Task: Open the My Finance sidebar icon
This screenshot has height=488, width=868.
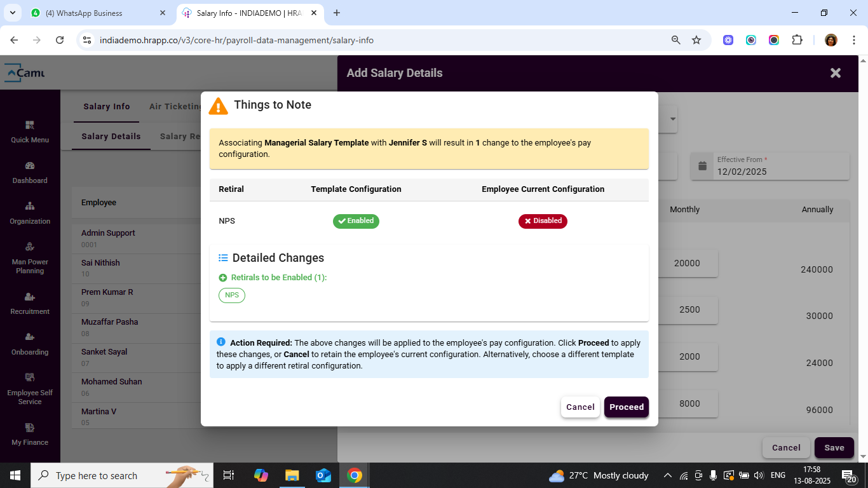Action: pos(30,428)
